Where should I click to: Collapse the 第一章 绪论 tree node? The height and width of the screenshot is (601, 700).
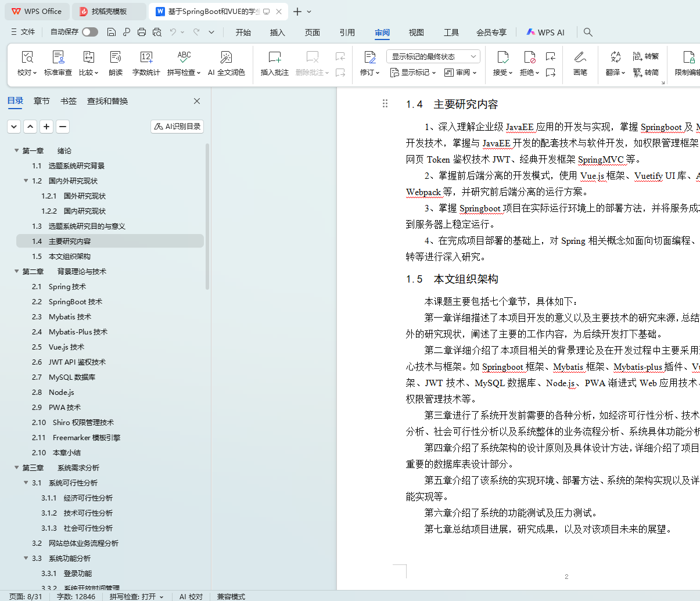click(17, 150)
